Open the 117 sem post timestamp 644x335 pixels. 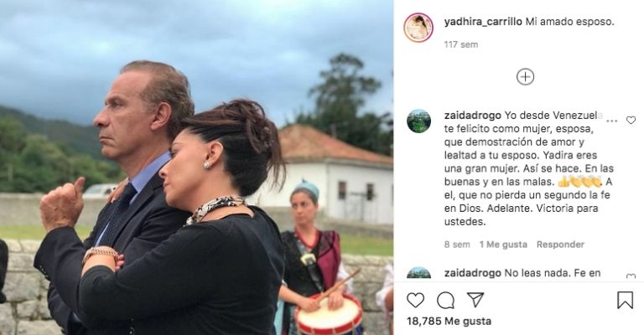[461, 44]
